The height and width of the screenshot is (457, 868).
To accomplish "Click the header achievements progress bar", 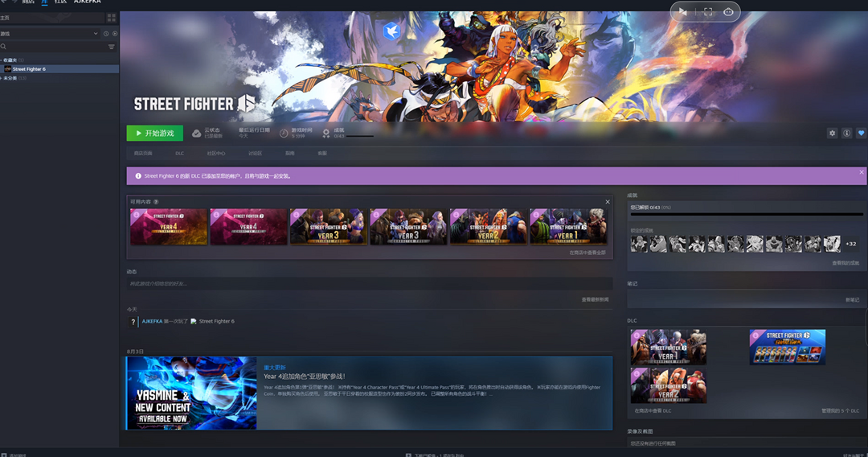I will pos(360,136).
